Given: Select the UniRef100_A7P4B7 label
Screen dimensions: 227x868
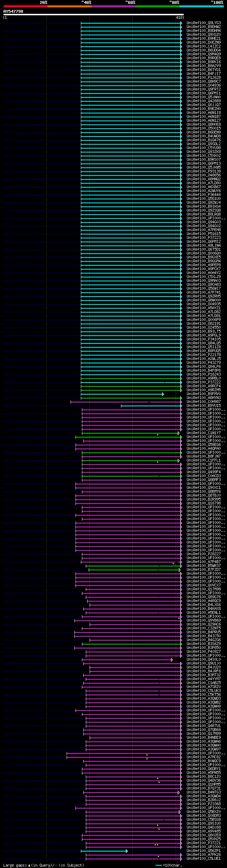Looking at the screenshot, I should tap(204, 562).
